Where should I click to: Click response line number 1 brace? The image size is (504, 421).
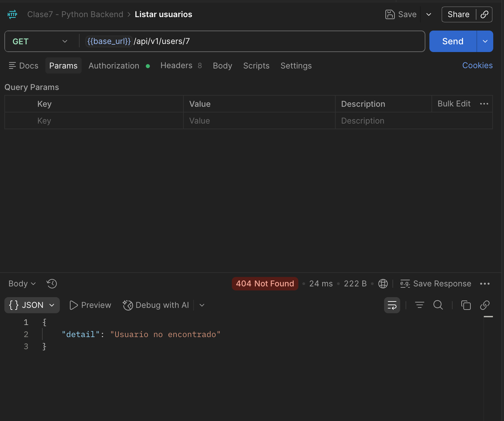(x=44, y=322)
